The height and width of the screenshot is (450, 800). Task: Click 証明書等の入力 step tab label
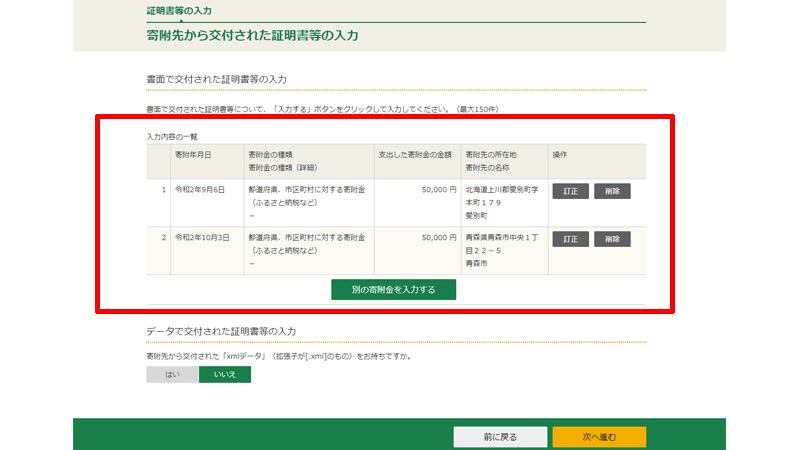pyautogui.click(x=179, y=11)
